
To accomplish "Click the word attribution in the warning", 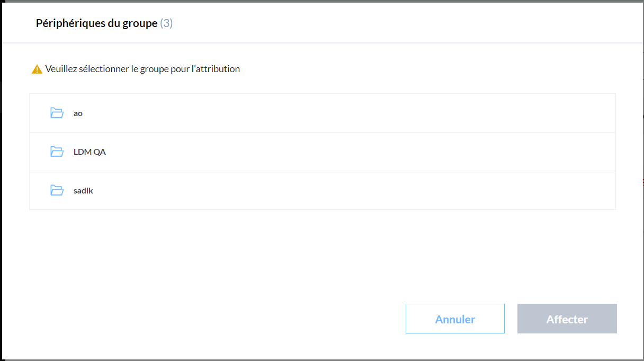I will [x=218, y=69].
